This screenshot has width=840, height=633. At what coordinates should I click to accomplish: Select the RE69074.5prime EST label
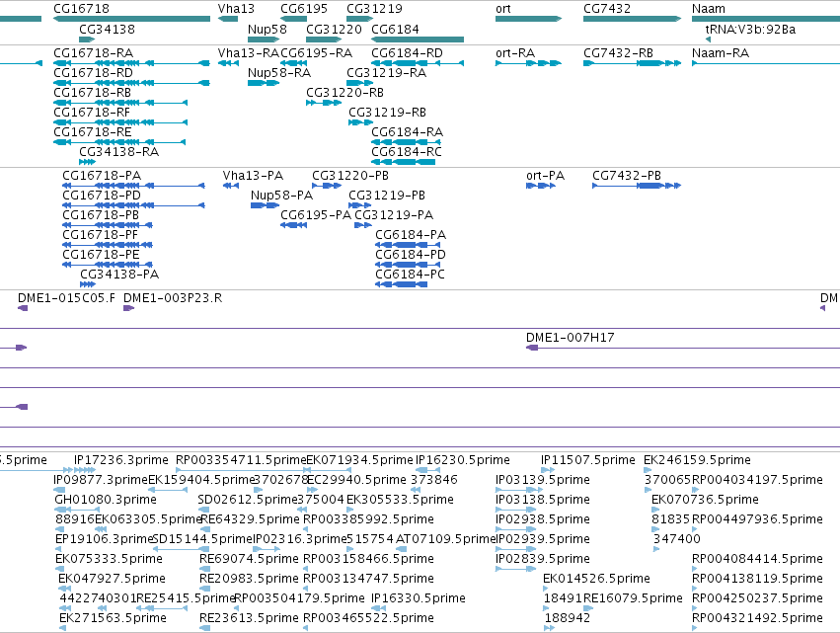[249, 559]
